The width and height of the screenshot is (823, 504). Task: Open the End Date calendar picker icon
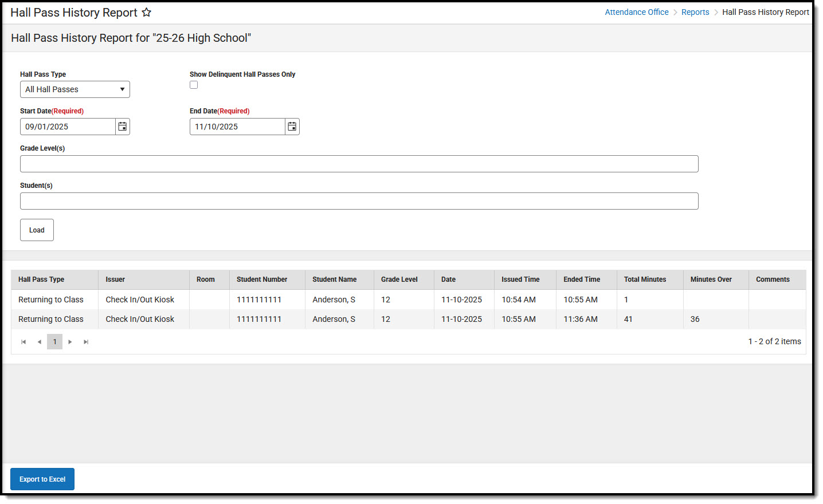point(292,126)
